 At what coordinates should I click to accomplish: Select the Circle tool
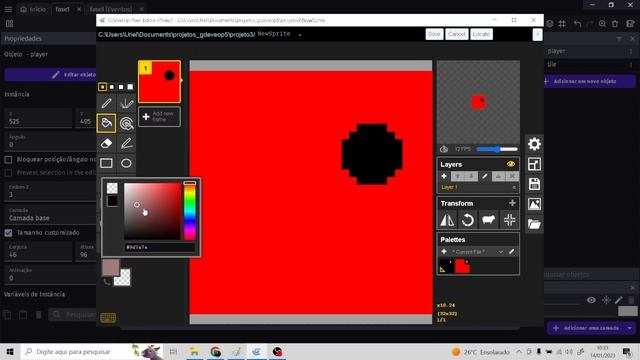click(x=127, y=163)
